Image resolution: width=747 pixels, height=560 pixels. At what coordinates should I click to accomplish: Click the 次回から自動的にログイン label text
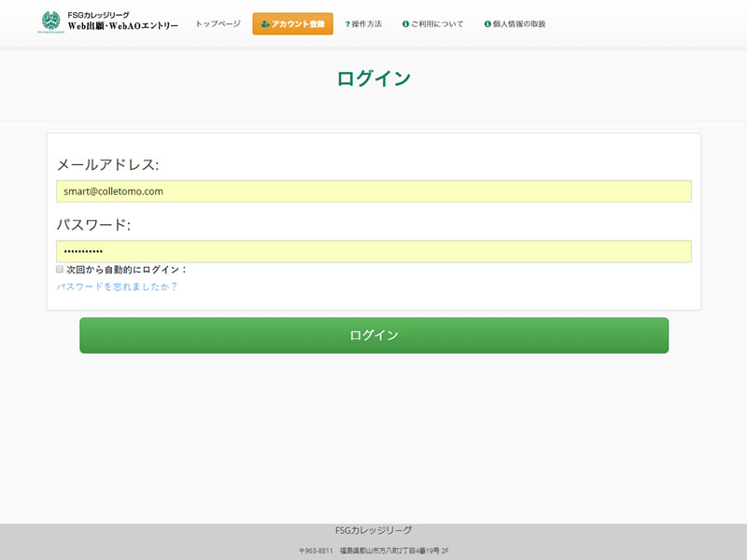pos(126,270)
